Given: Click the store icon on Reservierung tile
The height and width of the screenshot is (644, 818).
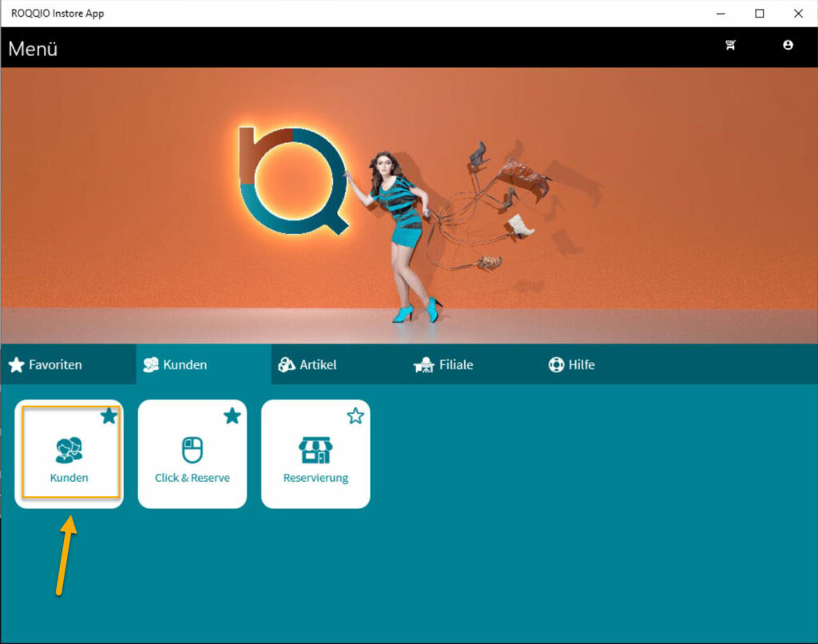Looking at the screenshot, I should coord(316,450).
